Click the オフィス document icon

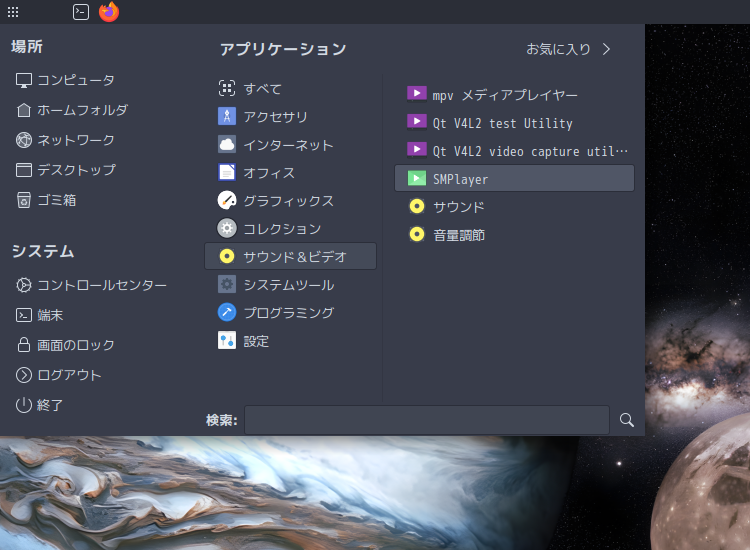227,172
